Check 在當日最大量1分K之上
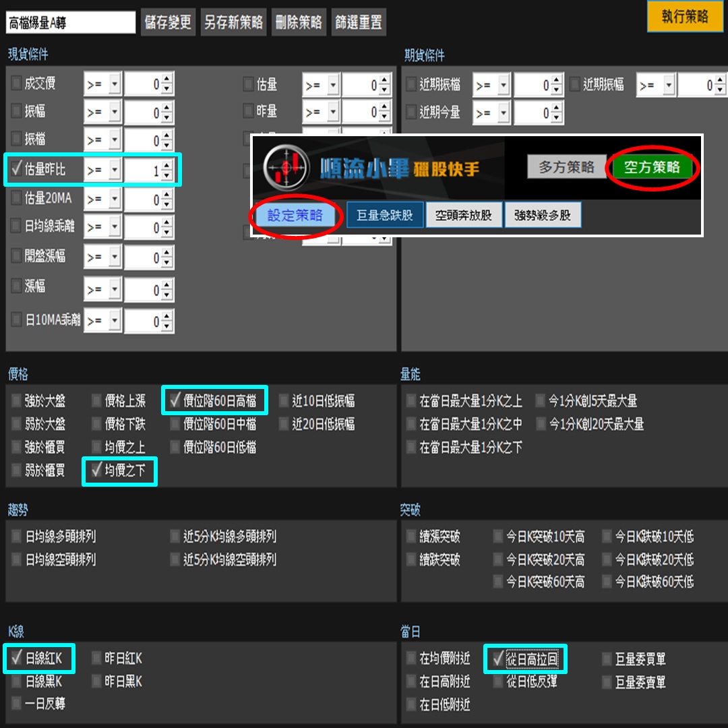The image size is (728, 728). pos(411,400)
